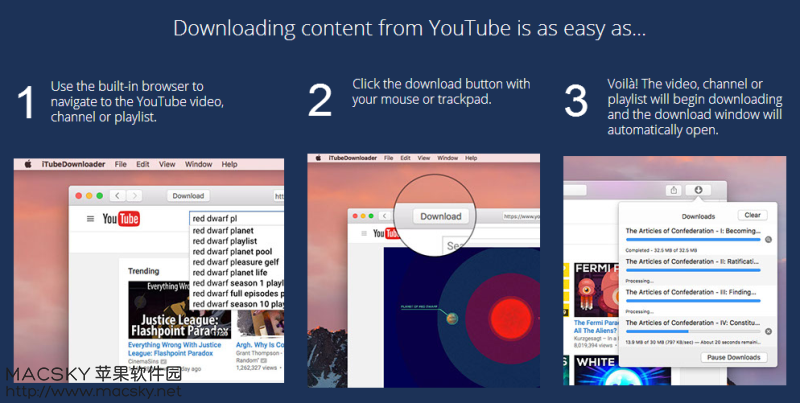Screen dimensions: 800x403
Task: Select the "III: Finding..." download entry title
Action: [x=691, y=292]
